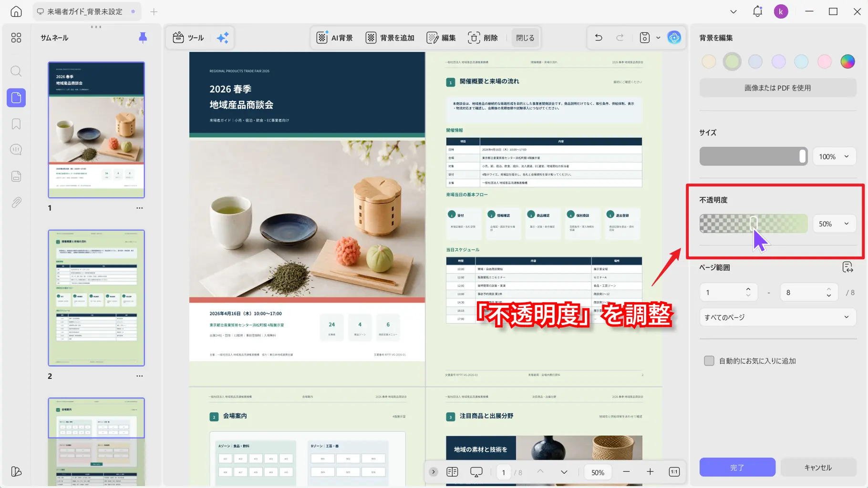This screenshot has height=488, width=868.
Task: Select page 2 thumbnail
Action: coord(96,298)
